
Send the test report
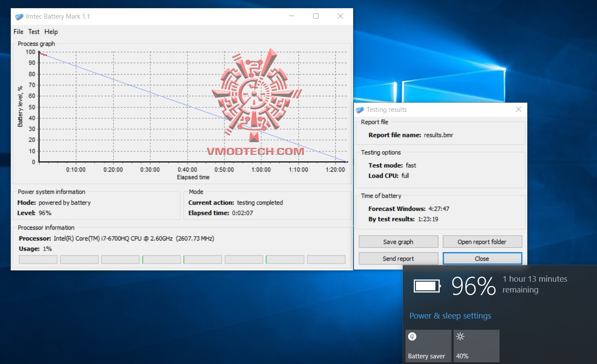tap(398, 258)
